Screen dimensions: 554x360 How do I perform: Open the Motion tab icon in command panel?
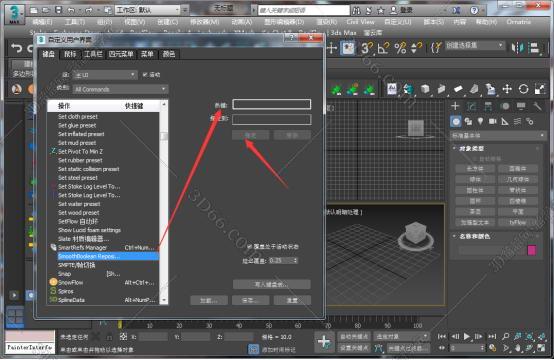(x=505, y=106)
